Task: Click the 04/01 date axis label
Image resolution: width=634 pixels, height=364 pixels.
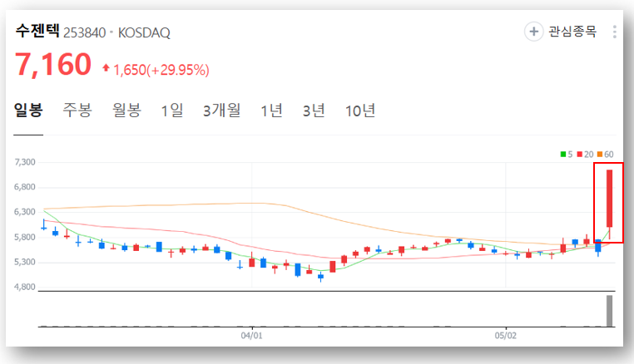Action: (x=251, y=336)
